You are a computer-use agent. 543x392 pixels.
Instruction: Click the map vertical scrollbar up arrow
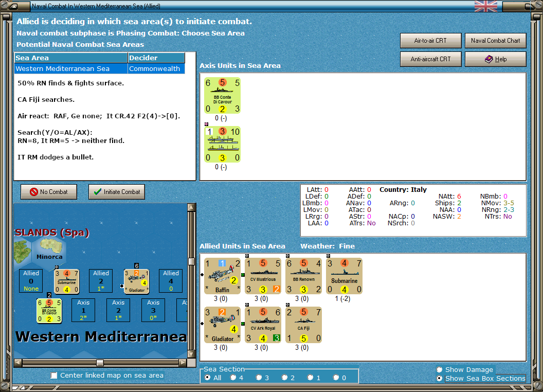tap(191, 207)
